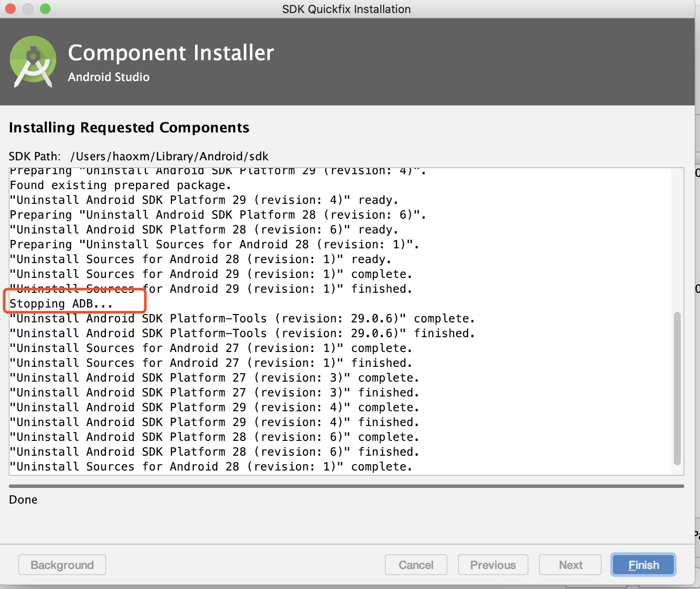Image resolution: width=700 pixels, height=589 pixels.
Task: Click Preparing 'Sources for Android 28' line
Action: pos(215,244)
